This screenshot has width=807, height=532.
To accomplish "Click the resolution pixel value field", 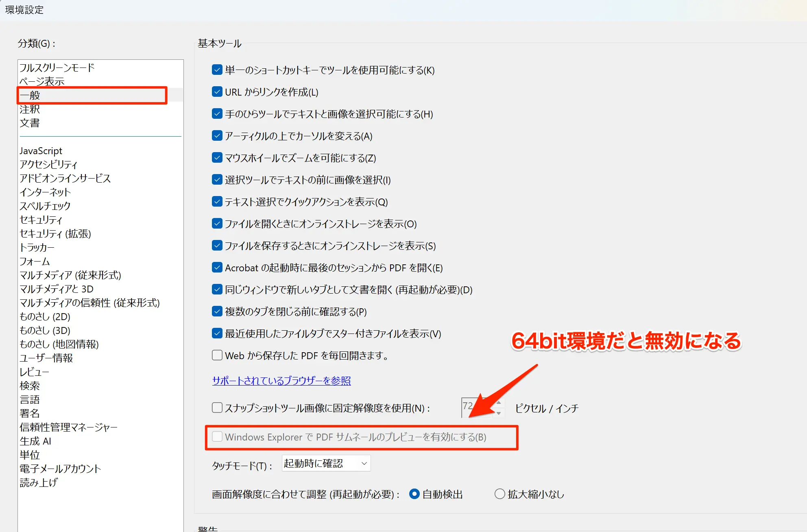I will [x=468, y=406].
